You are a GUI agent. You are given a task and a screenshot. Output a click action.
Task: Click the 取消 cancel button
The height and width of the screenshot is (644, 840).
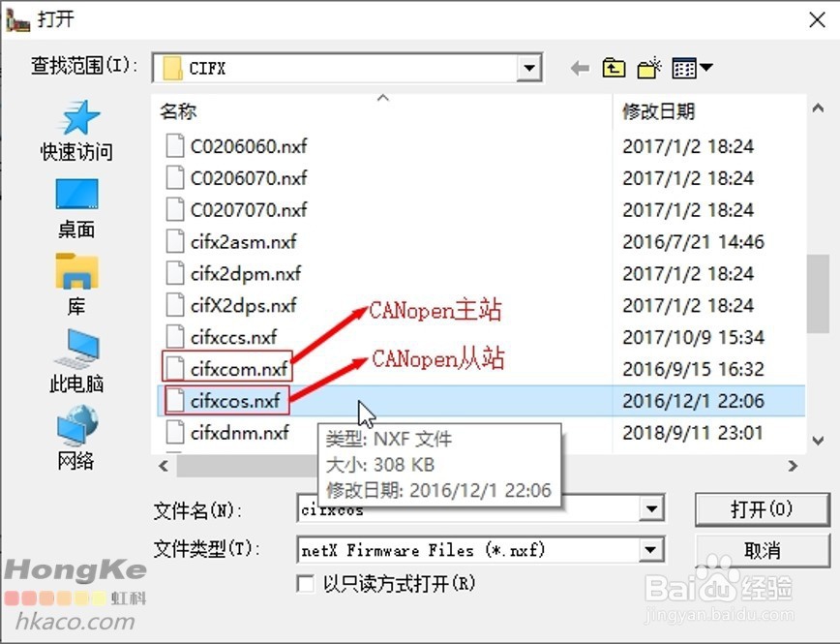pos(762,550)
